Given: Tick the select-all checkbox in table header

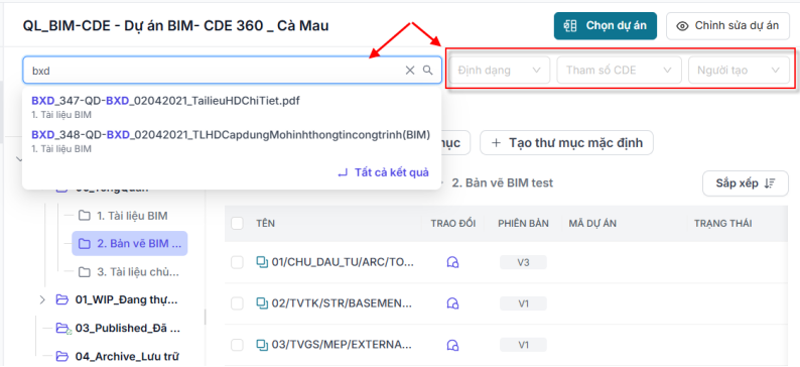Looking at the screenshot, I should pos(237,223).
